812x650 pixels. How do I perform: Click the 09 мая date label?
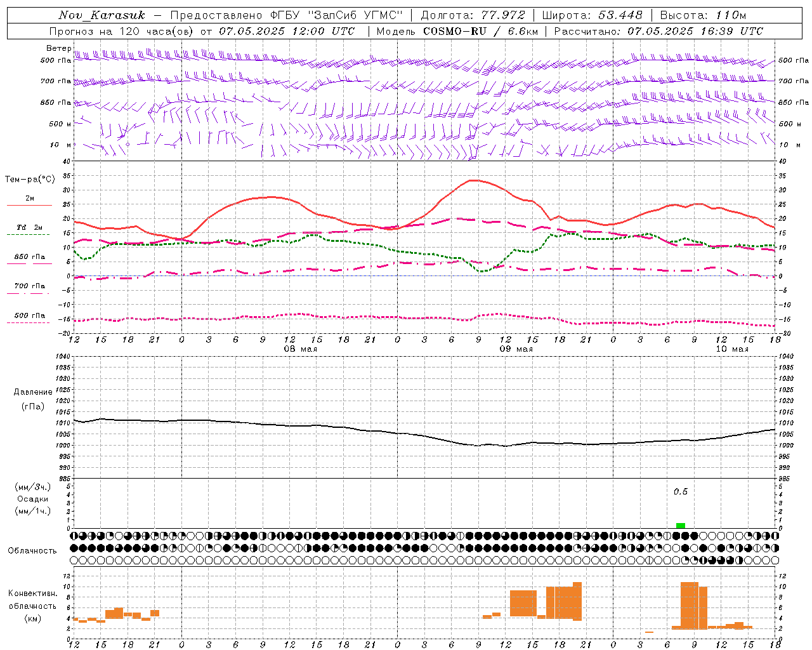tap(516, 349)
